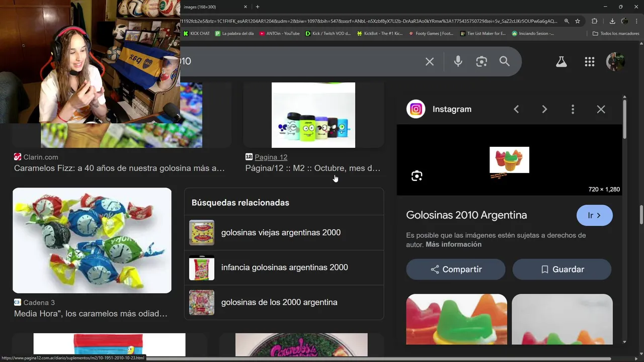Click the preview image of jelly candies
The height and width of the screenshot is (362, 644).
pyautogui.click(x=509, y=160)
